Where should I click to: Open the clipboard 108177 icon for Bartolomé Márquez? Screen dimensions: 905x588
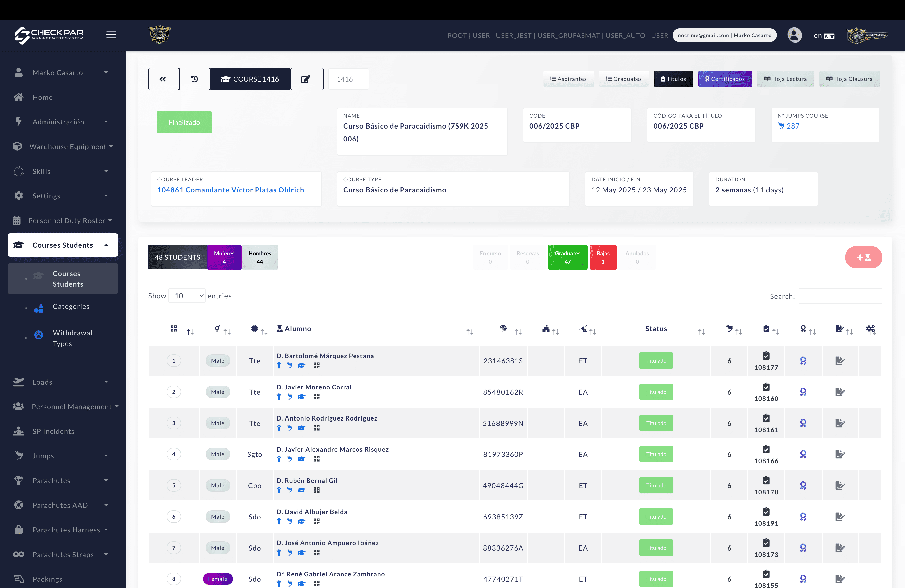tap(766, 361)
